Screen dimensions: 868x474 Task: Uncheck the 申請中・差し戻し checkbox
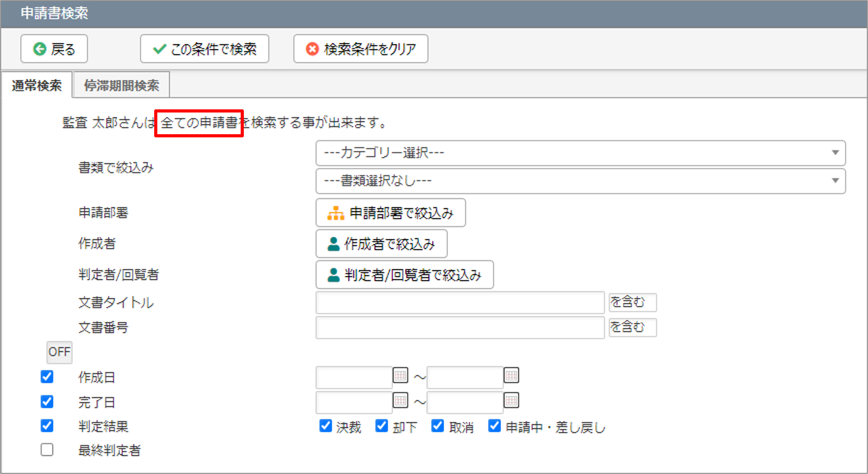pos(494,426)
